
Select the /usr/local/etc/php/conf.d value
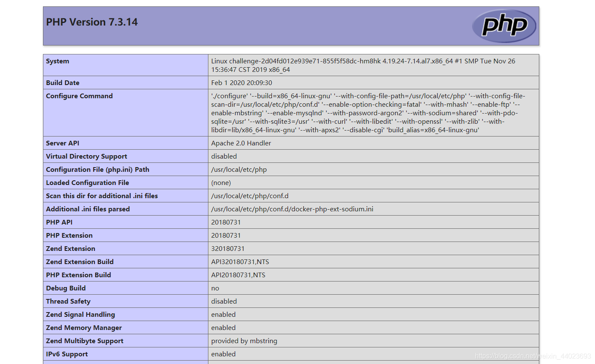pos(250,196)
